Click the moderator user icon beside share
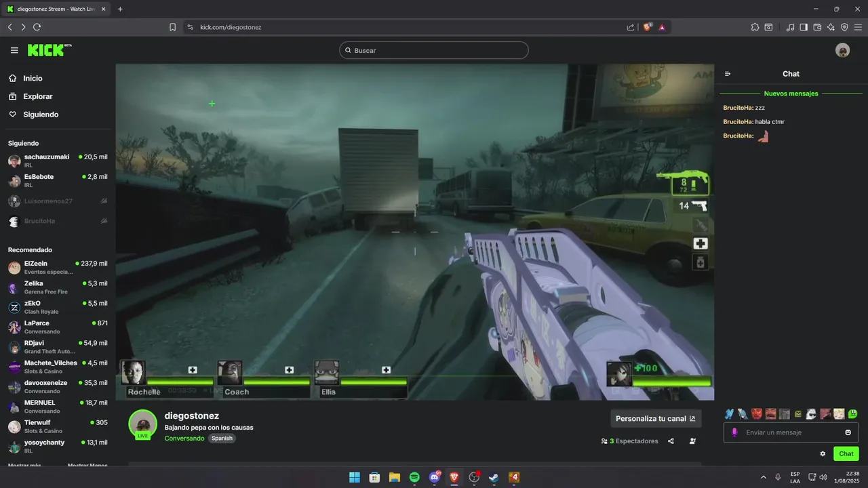The width and height of the screenshot is (868, 488). (692, 441)
